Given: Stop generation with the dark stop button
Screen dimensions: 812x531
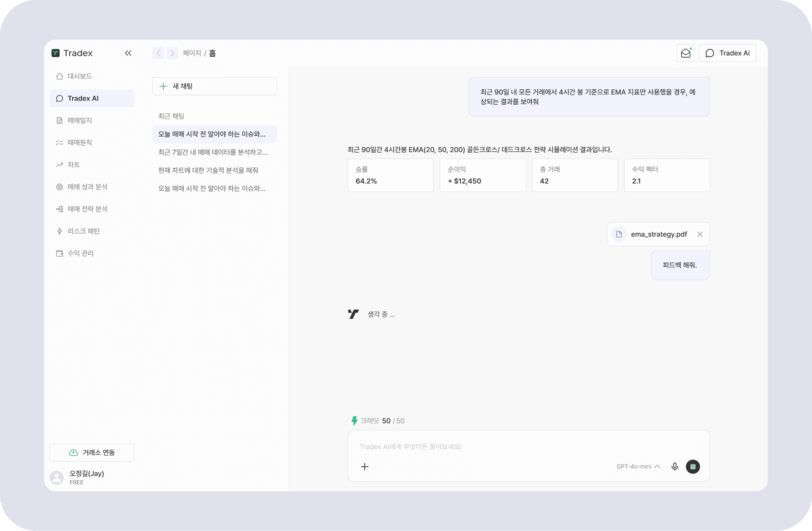Looking at the screenshot, I should [x=693, y=467].
